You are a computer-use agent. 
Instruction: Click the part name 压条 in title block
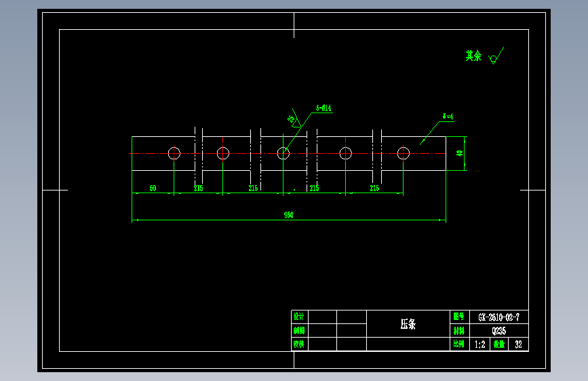click(408, 324)
